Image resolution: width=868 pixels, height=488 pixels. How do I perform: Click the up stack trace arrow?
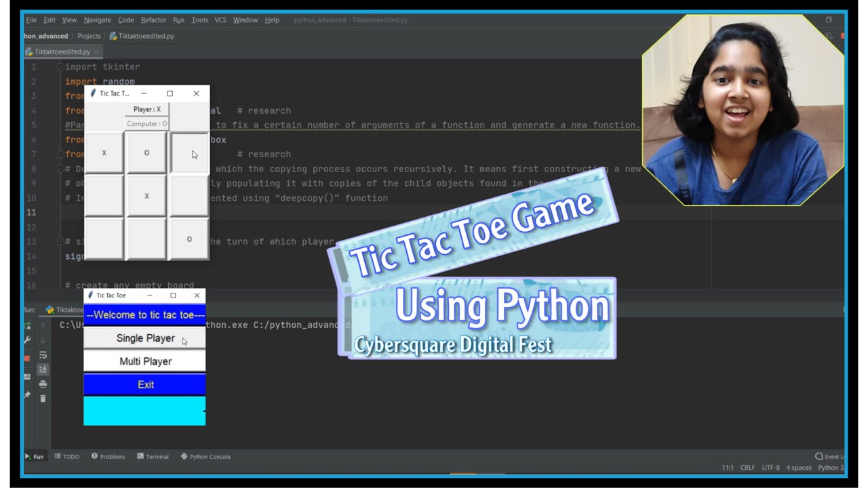pos(43,325)
